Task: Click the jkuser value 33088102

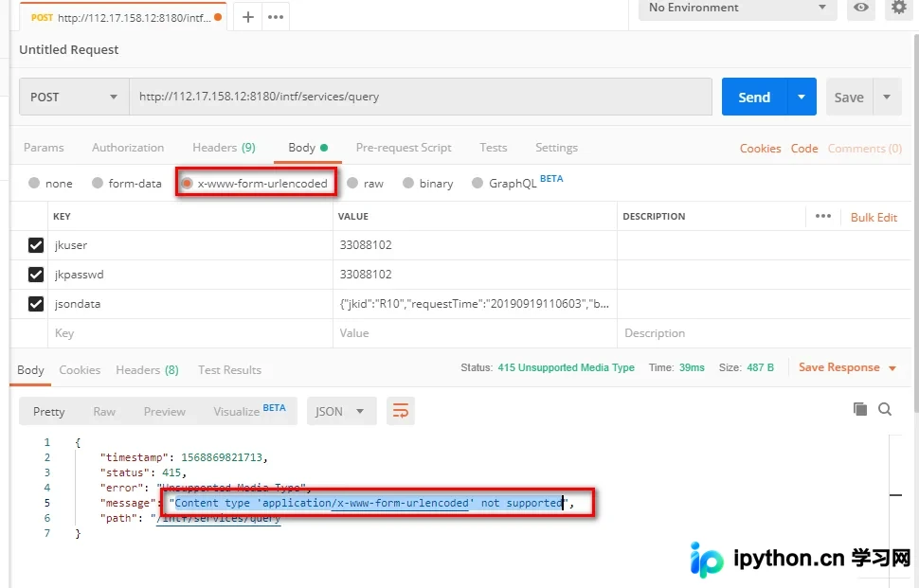Action: pyautogui.click(x=366, y=245)
